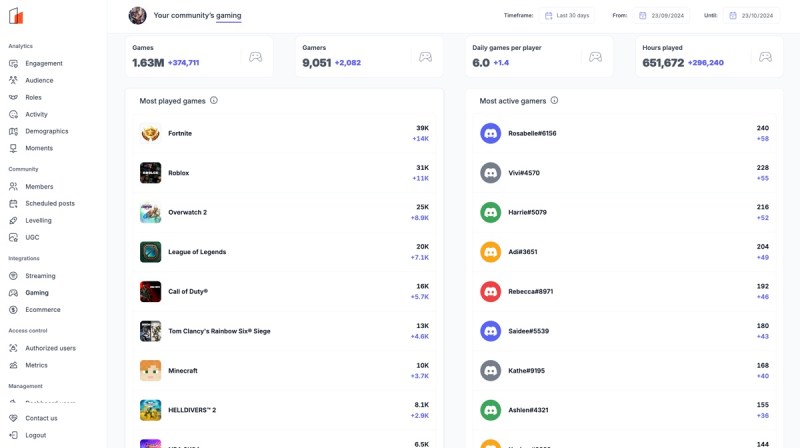Click the Rosabelle#6156 username text

coord(532,133)
